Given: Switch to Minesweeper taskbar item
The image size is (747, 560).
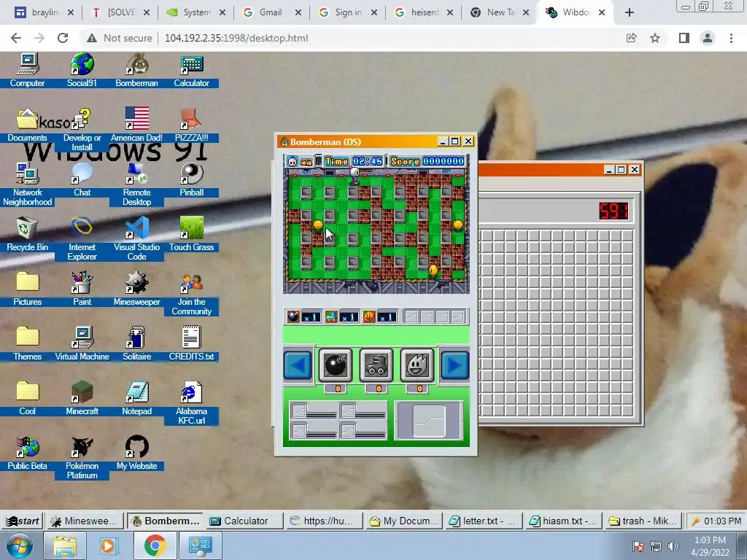Looking at the screenshot, I should coord(85,521).
